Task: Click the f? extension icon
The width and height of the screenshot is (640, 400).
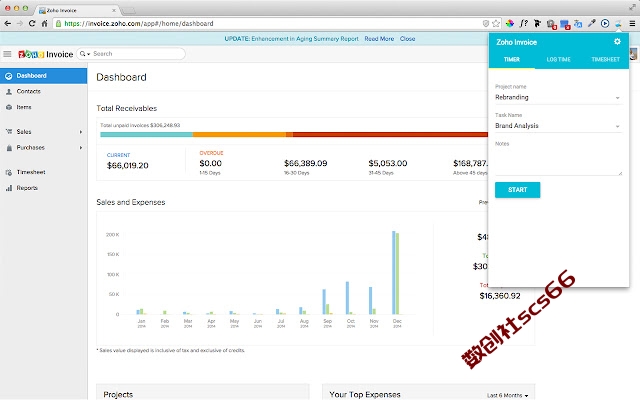Action: pyautogui.click(x=524, y=24)
